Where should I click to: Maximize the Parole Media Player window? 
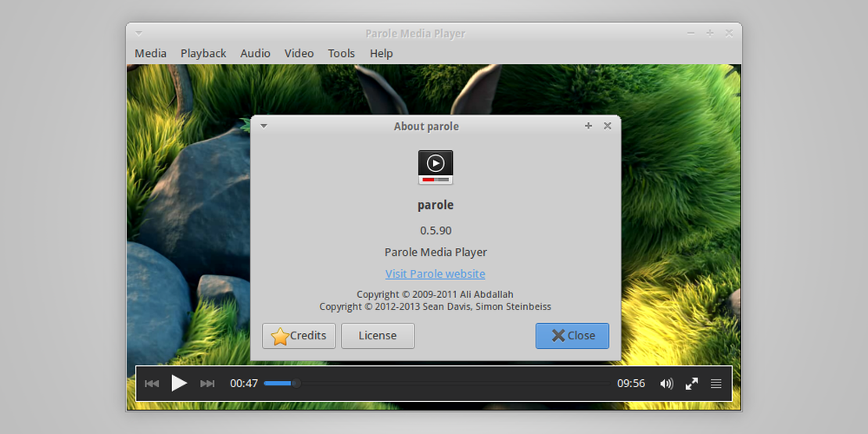(x=710, y=33)
